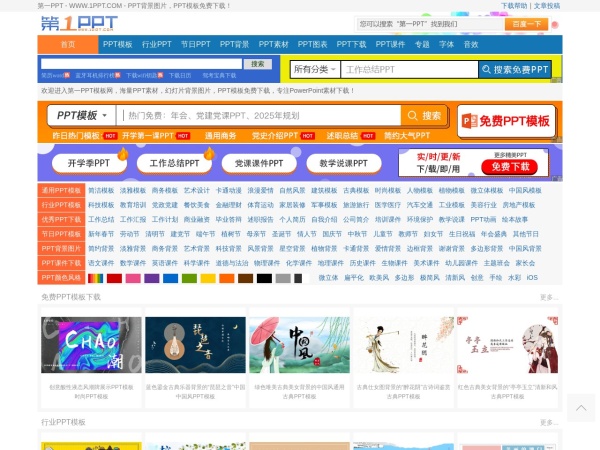Open the PPT背景 navigation menu item

(x=234, y=44)
